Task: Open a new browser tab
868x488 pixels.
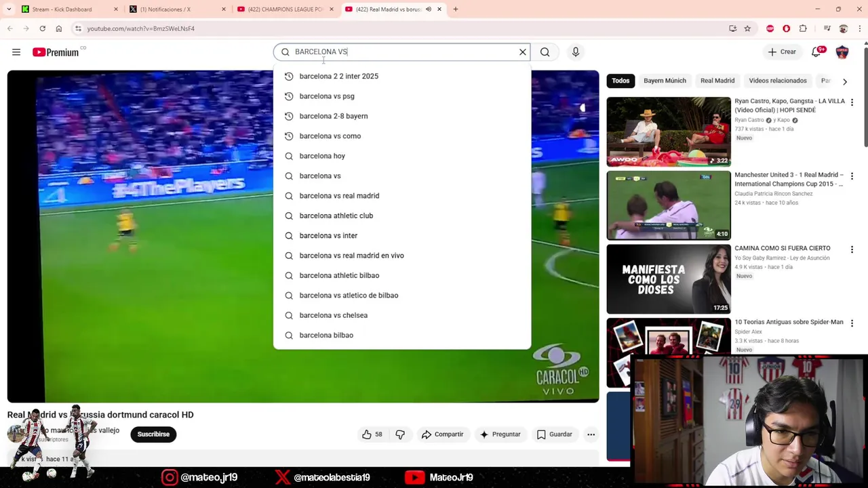Action: (x=456, y=9)
